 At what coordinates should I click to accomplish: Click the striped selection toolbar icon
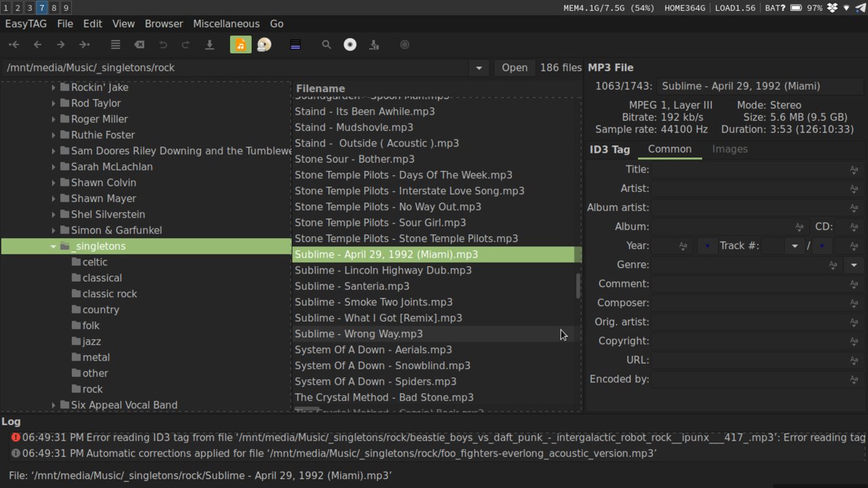(x=295, y=45)
